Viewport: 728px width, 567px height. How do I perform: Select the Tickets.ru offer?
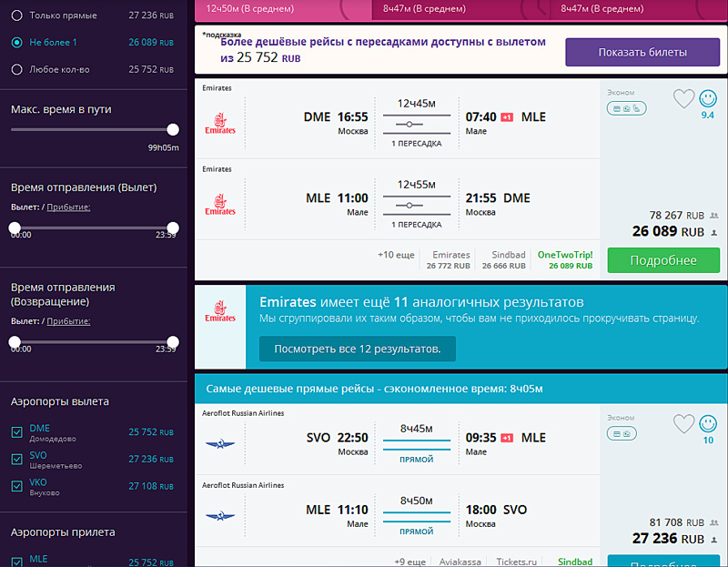(516, 562)
